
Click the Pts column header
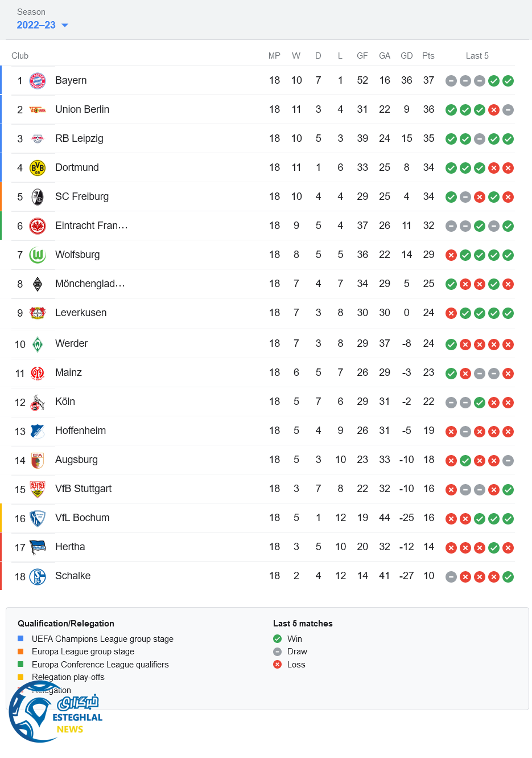tap(428, 56)
